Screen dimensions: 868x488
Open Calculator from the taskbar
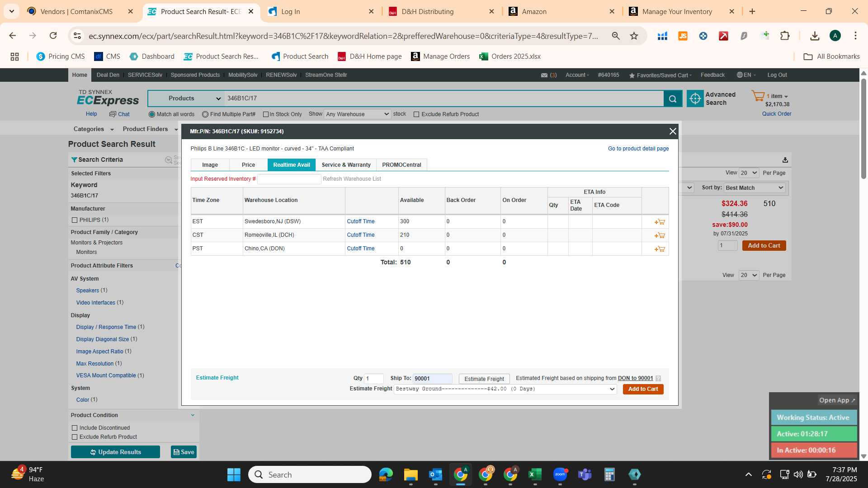click(610, 474)
